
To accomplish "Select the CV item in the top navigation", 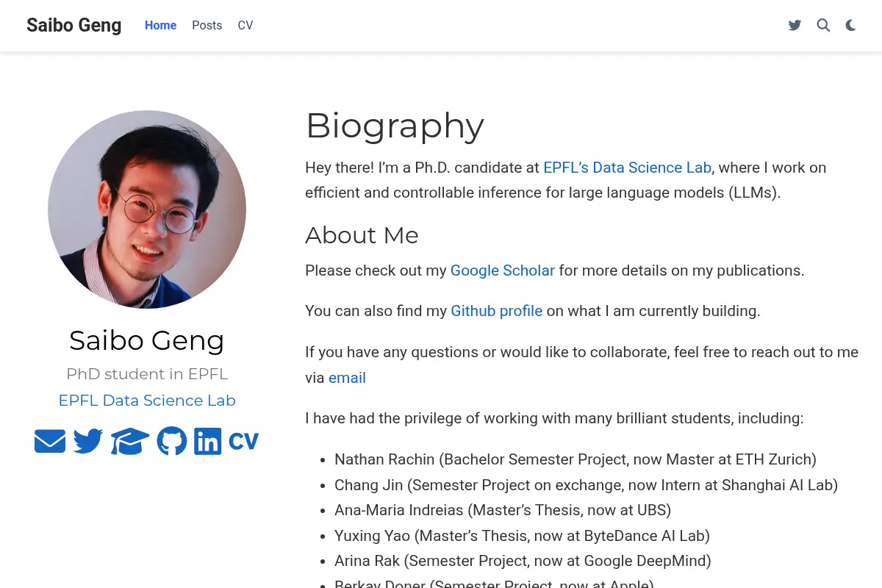I will click(245, 26).
